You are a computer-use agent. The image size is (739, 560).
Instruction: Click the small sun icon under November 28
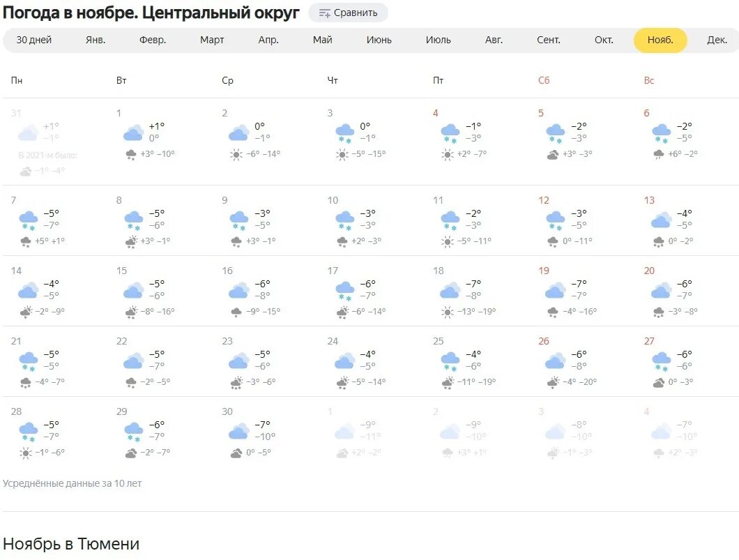click(26, 453)
